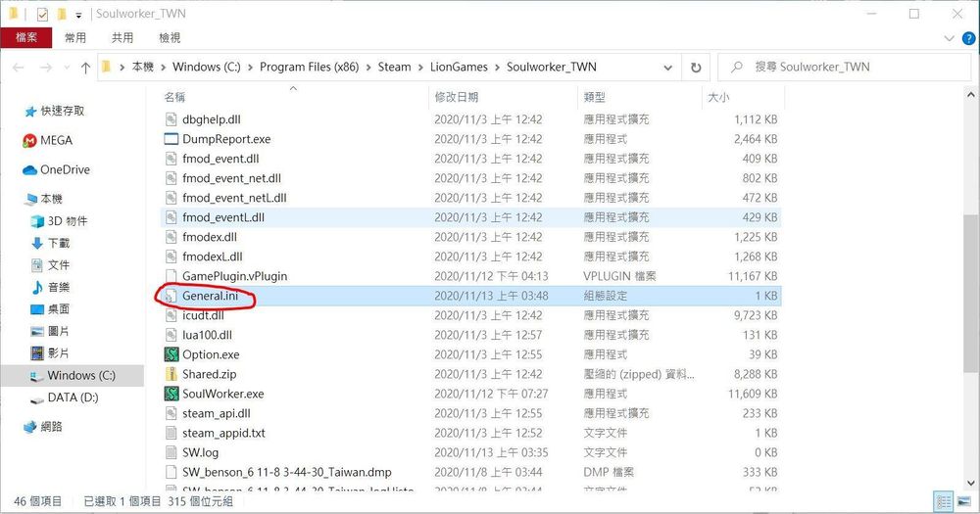This screenshot has width=980, height=514.
Task: Switch to the 常用 ribbon tab
Action: pyautogui.click(x=75, y=37)
